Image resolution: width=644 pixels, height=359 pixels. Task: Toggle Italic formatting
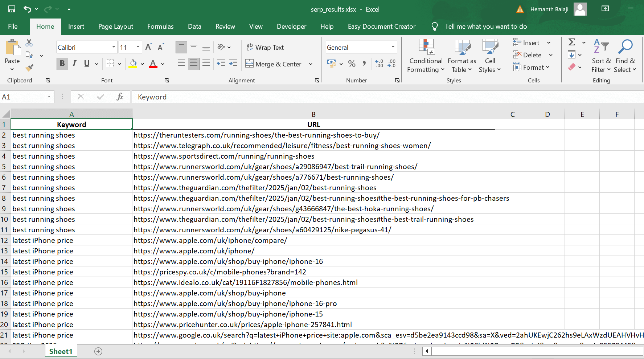tap(74, 64)
